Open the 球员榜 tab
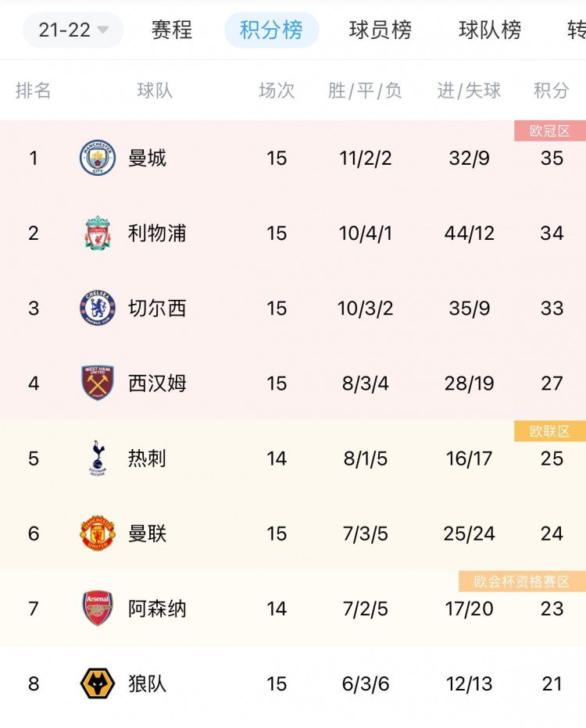The width and height of the screenshot is (586, 728). click(381, 30)
